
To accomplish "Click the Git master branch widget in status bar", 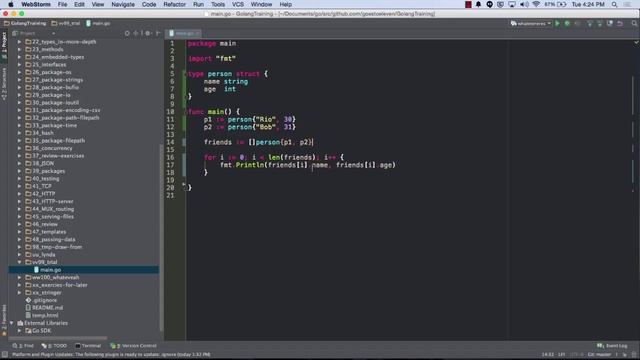I will pos(600,355).
